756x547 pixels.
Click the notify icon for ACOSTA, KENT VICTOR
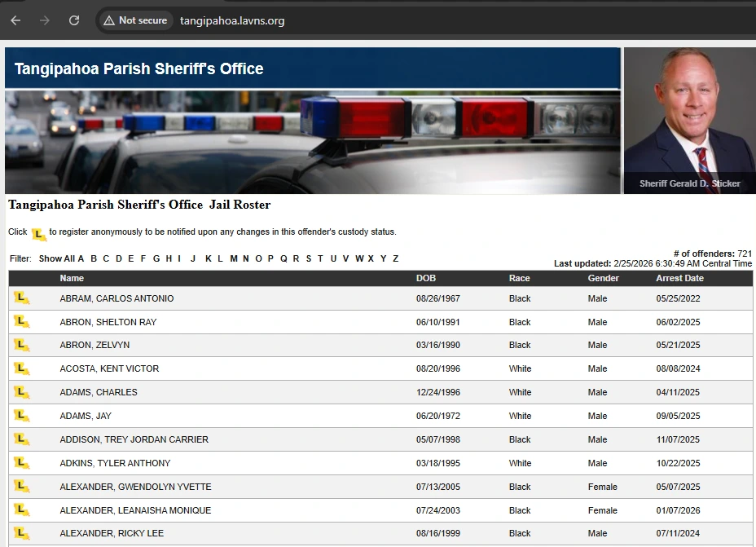coord(22,368)
